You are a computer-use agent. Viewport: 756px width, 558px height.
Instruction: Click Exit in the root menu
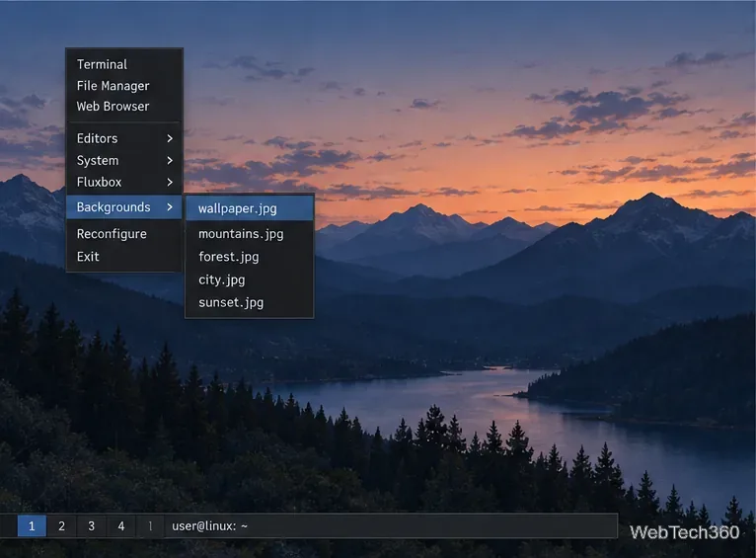click(124, 257)
